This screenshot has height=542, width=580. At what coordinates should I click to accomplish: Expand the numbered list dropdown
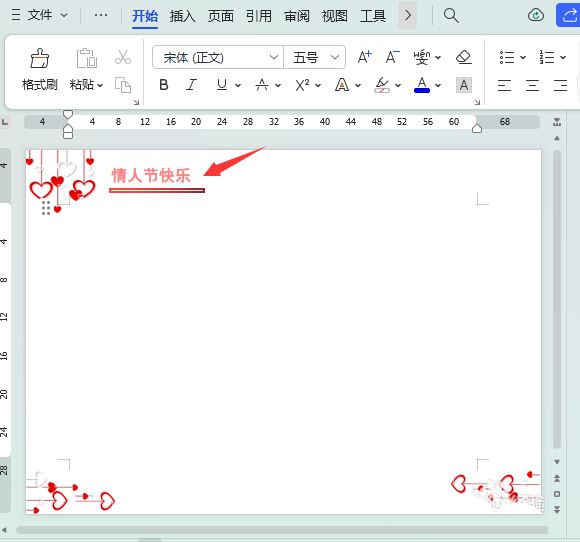click(563, 57)
